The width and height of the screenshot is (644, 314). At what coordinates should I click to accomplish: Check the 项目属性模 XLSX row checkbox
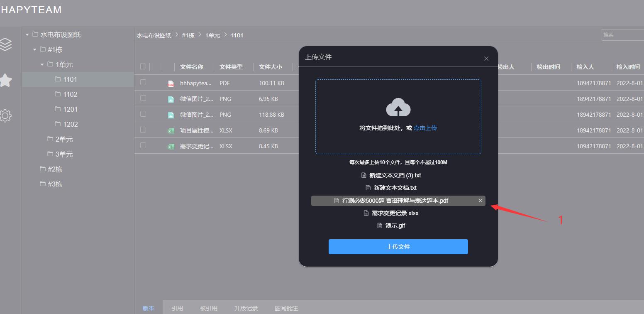point(143,130)
